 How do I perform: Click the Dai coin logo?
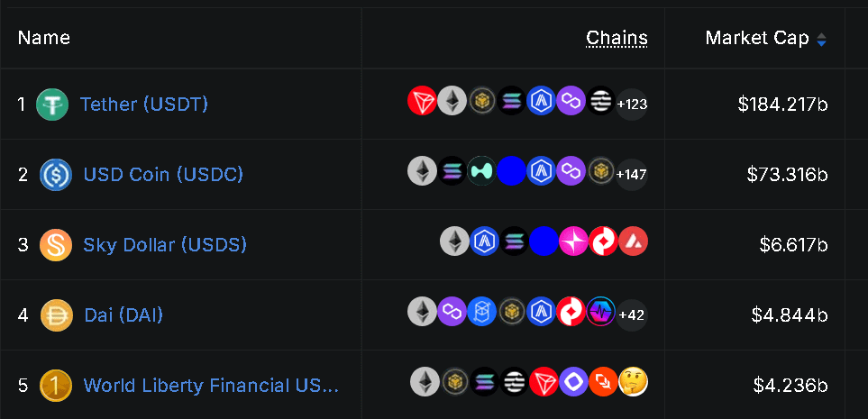tap(57, 315)
